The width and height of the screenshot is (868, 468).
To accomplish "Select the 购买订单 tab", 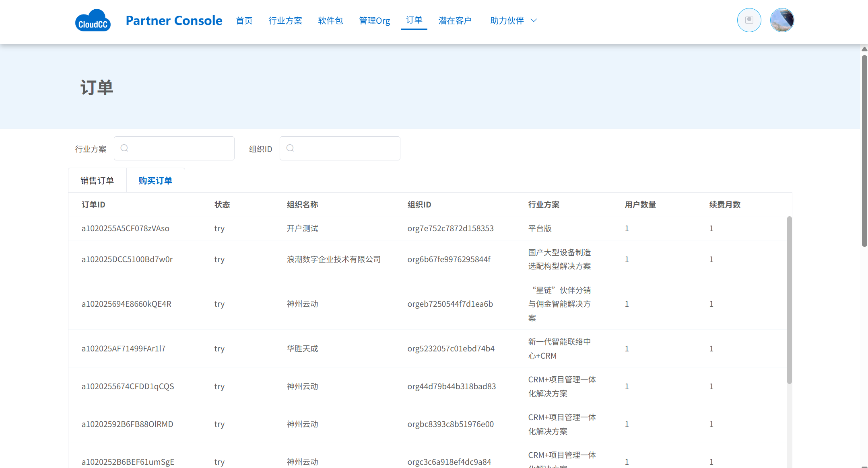I will coord(155,181).
